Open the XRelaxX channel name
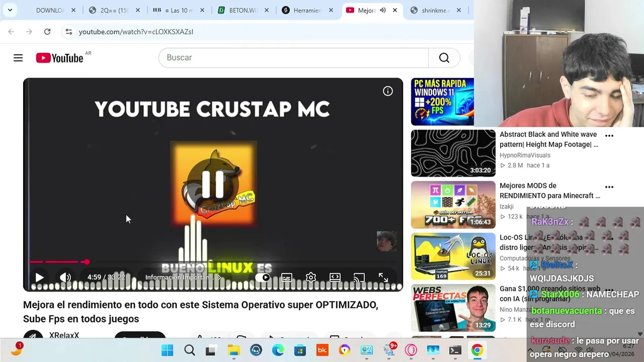The image size is (644, 362). point(64,335)
